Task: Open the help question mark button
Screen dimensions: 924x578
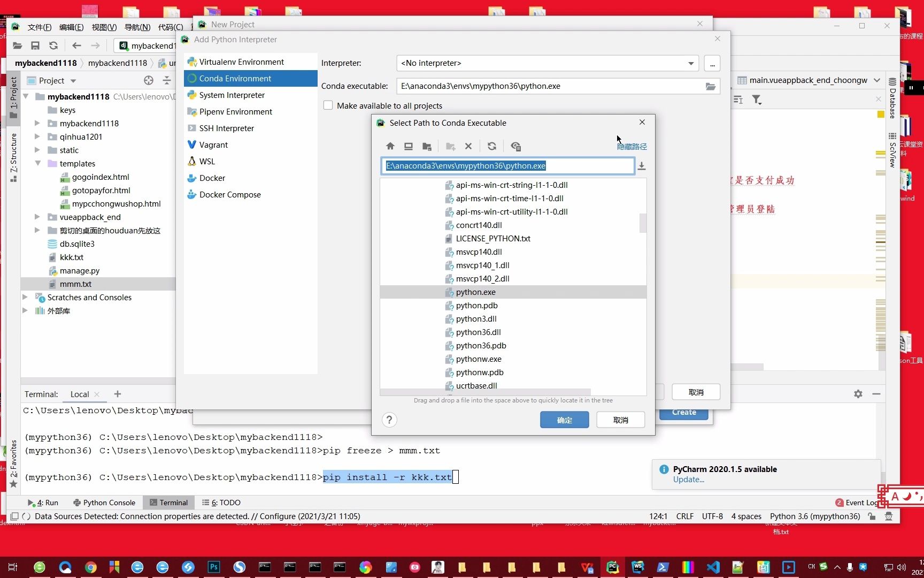Action: tap(389, 420)
